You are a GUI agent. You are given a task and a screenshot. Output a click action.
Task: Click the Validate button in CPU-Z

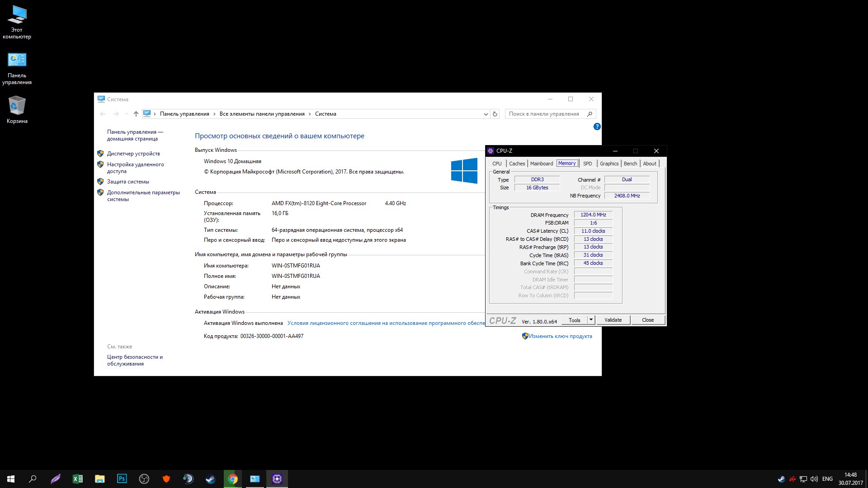click(x=613, y=320)
